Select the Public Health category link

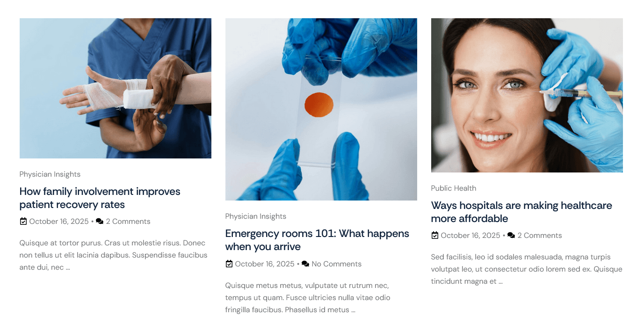pos(454,188)
